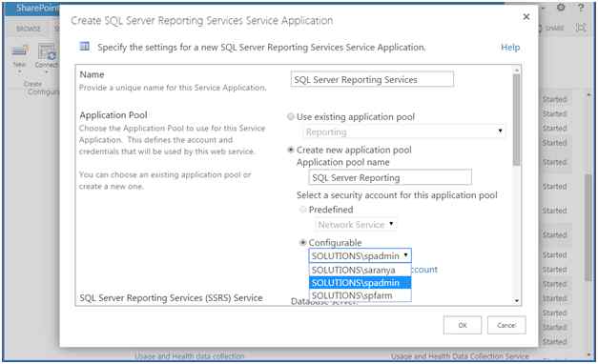Click the Usage and Health Data Collection Service link
Image resolution: width=598 pixels, height=364 pixels.
pyautogui.click(x=460, y=356)
